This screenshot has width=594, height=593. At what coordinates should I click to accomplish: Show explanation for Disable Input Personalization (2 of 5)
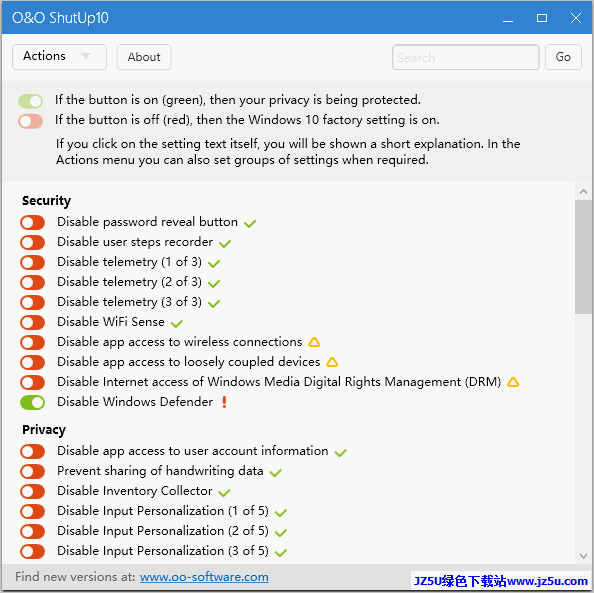click(163, 531)
